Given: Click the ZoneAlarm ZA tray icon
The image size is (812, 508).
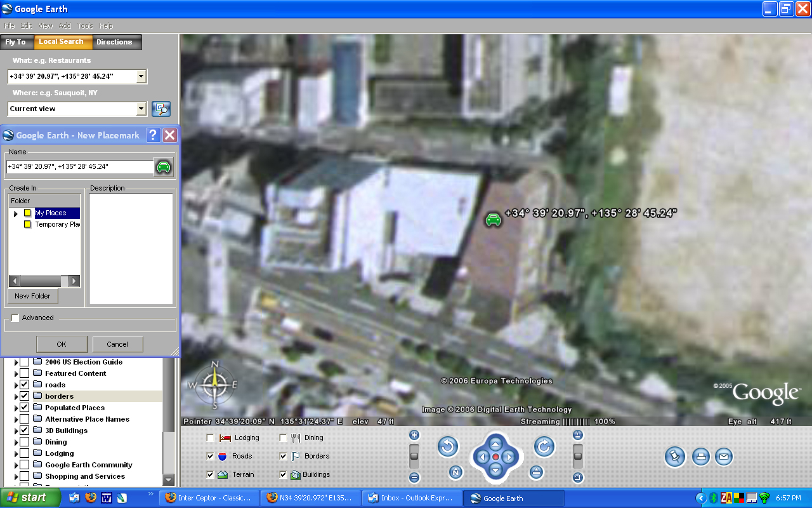Looking at the screenshot, I should click(x=726, y=498).
